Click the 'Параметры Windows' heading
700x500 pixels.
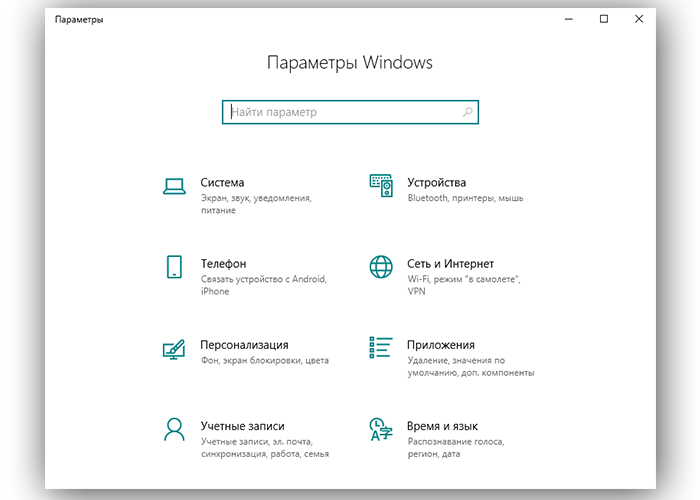point(350,62)
